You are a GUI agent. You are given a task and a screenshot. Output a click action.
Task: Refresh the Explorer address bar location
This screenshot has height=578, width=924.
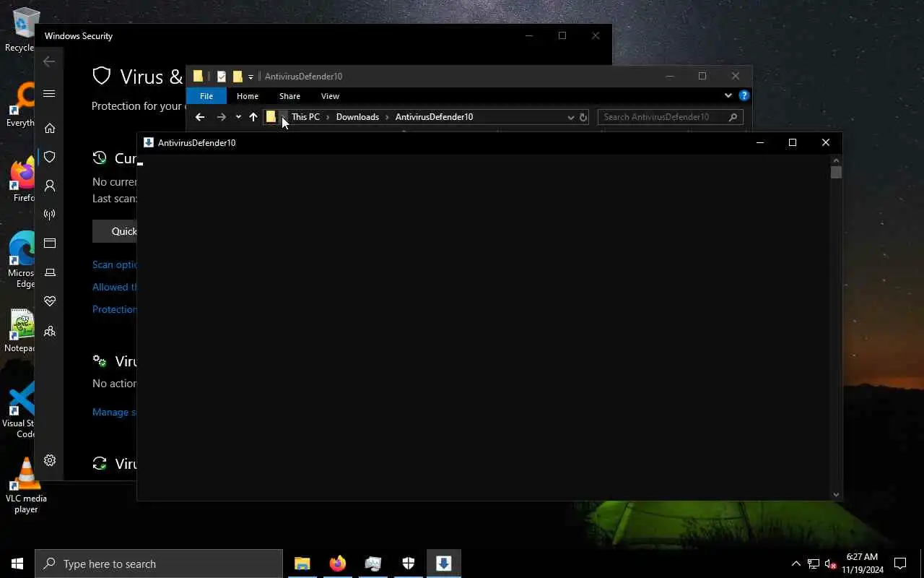(583, 117)
